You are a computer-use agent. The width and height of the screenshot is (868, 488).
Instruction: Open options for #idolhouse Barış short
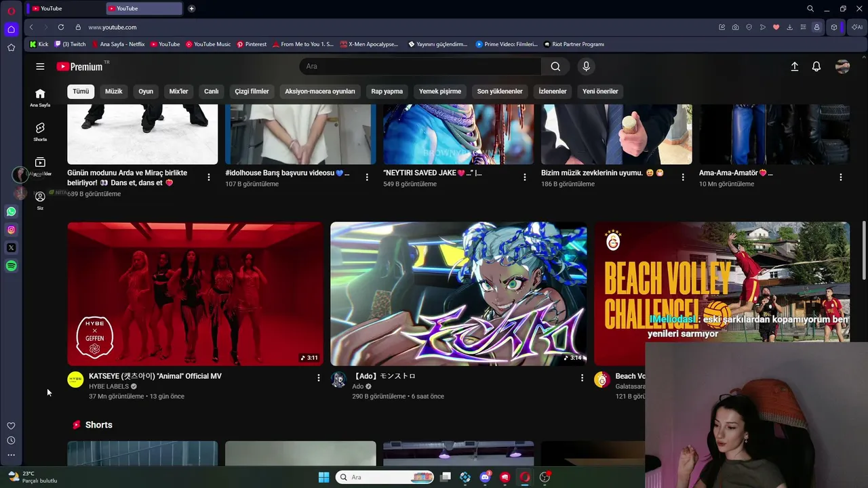(x=367, y=177)
